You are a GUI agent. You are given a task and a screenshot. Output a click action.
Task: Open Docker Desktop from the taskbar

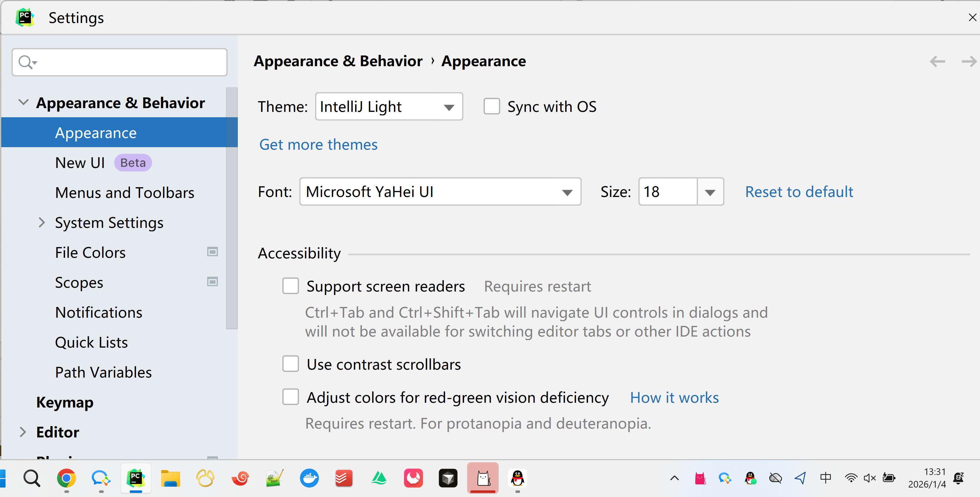(x=309, y=478)
